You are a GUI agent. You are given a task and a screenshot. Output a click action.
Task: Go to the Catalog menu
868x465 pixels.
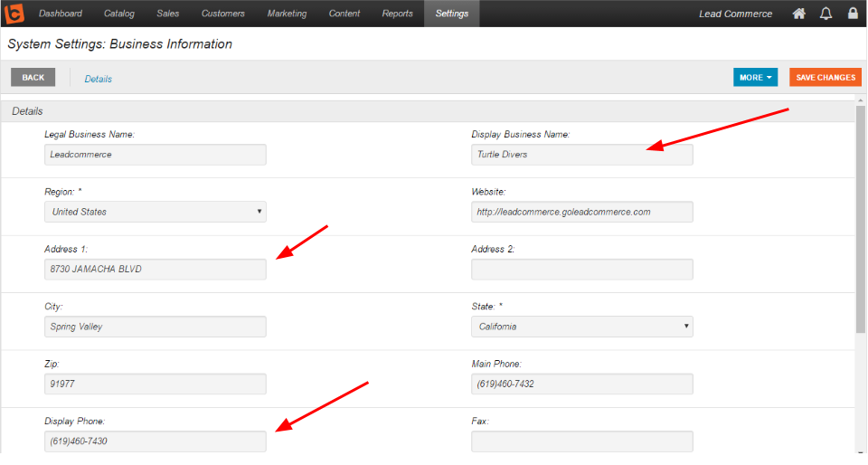(x=119, y=14)
